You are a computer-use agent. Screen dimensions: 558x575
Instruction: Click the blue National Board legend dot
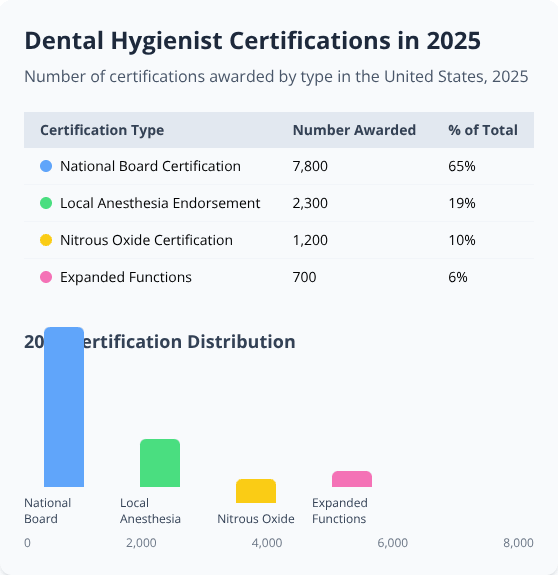click(x=46, y=166)
